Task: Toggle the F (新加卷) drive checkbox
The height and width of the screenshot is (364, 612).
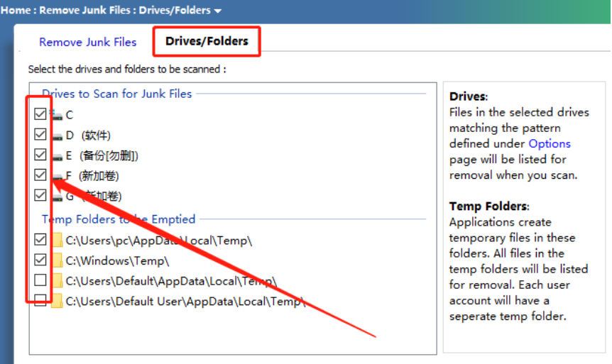Action: pyautogui.click(x=40, y=175)
